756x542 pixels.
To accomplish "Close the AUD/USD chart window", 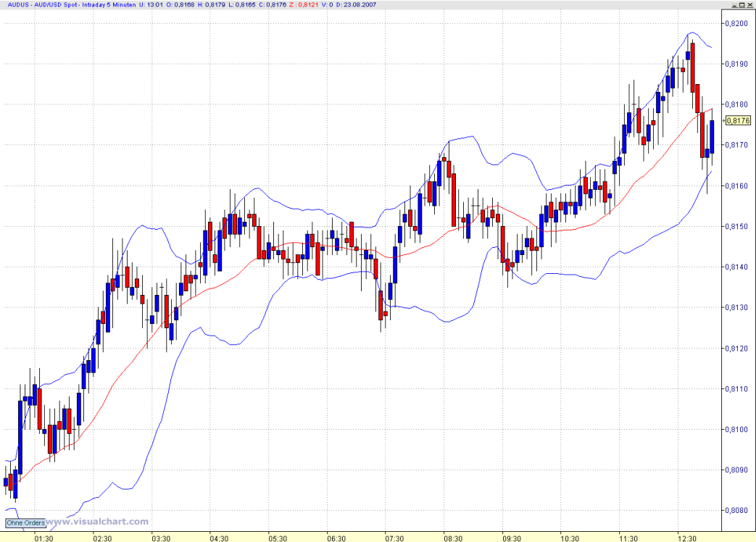I will pos(749,5).
